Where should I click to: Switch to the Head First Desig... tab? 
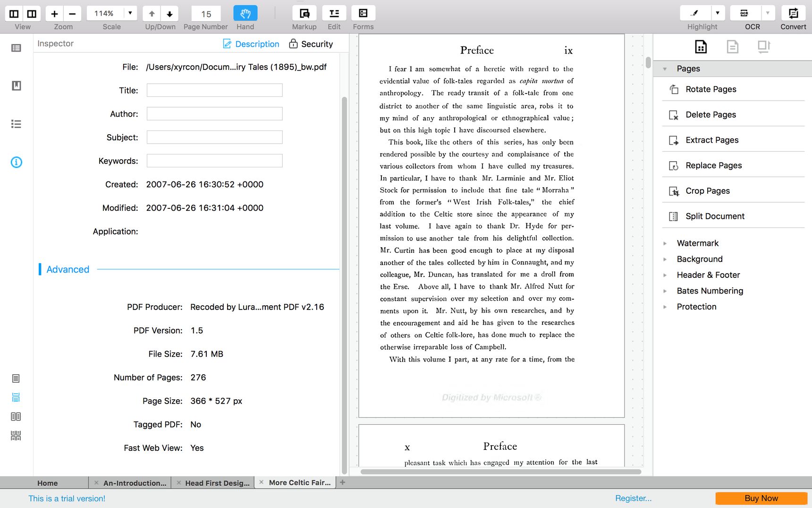tap(217, 483)
